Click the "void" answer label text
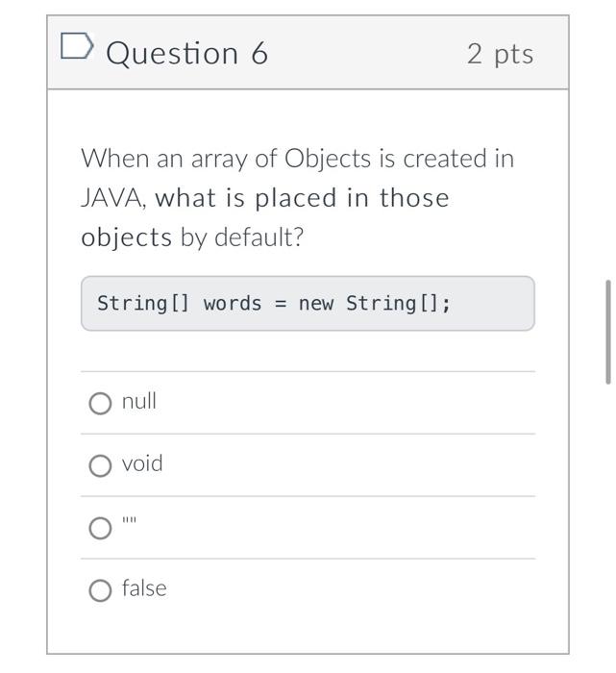Image resolution: width=616 pixels, height=673 pixels. pyautogui.click(x=142, y=463)
